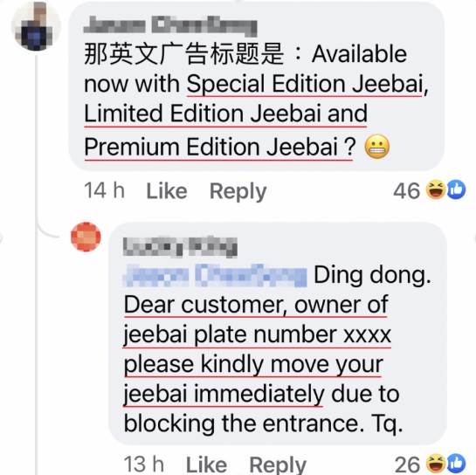Open the first commenter's profile picture
This screenshot has width=476, height=475.
(x=36, y=26)
